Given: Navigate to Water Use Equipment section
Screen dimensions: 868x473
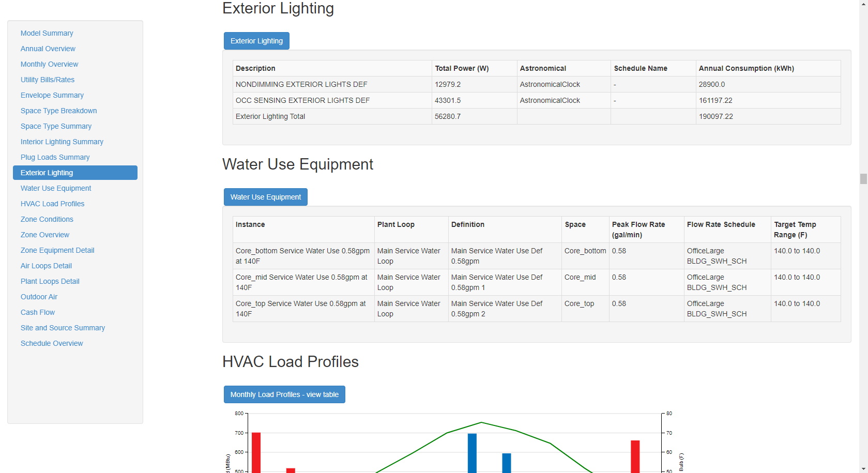Looking at the screenshot, I should 55,188.
